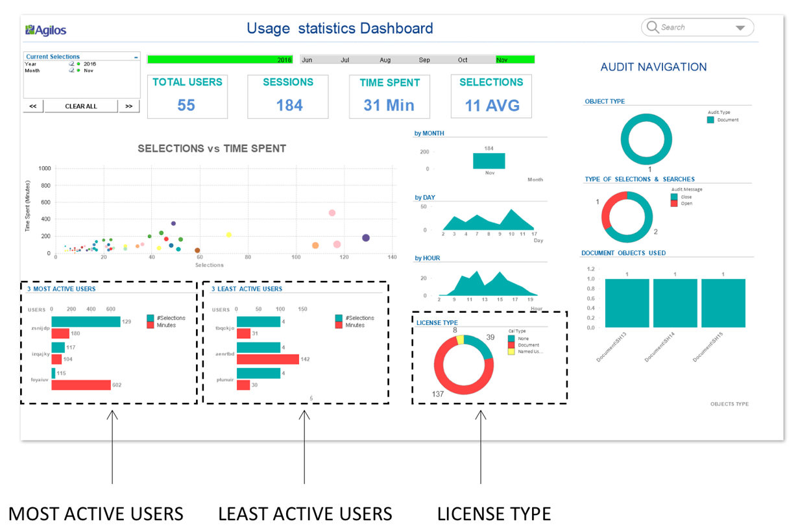Click the green 2016 year slider bar
The height and width of the screenshot is (532, 798).
(x=221, y=58)
